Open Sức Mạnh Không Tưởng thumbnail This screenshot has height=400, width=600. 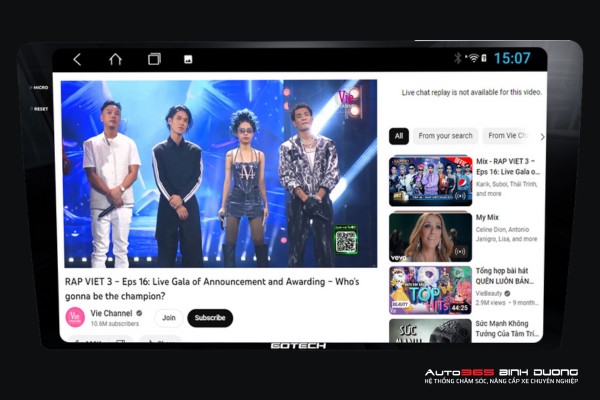(x=430, y=331)
